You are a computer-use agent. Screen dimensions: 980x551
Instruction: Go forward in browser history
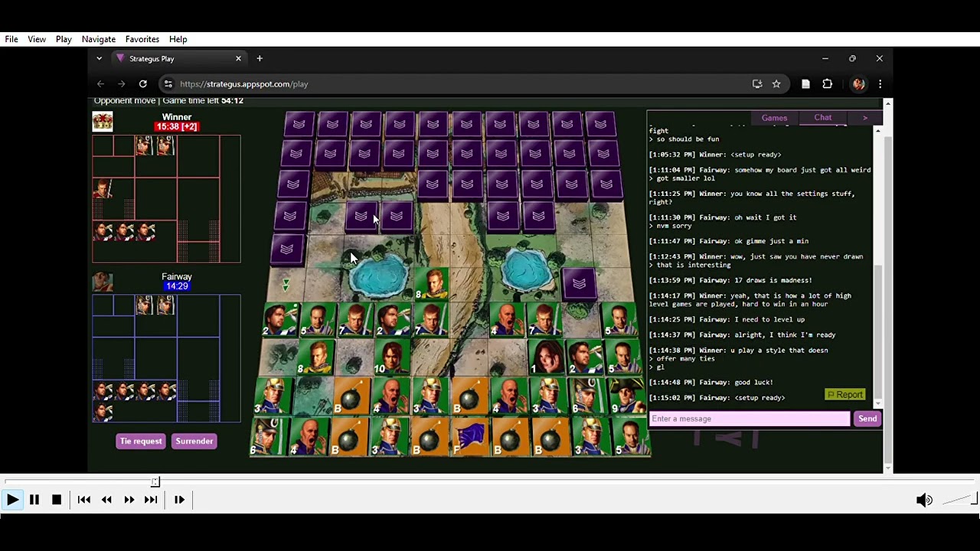[122, 84]
